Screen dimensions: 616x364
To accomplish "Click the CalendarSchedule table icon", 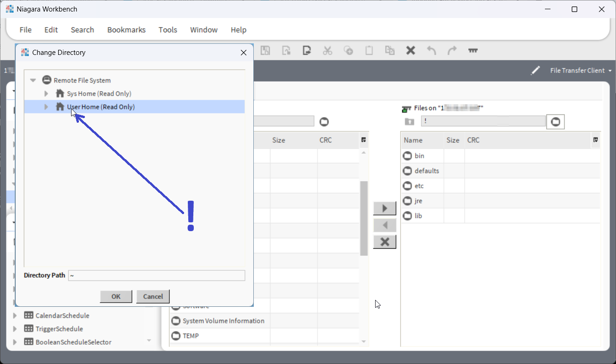I will point(29,316).
